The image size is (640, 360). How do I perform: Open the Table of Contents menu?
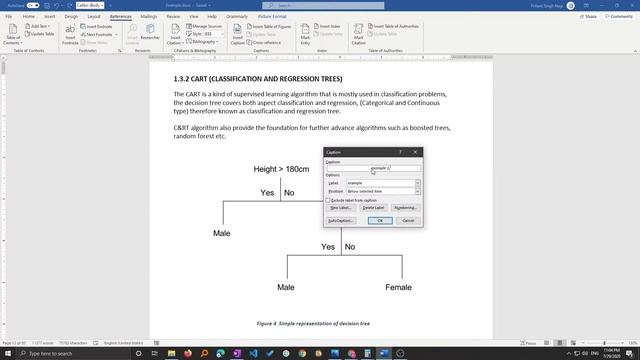(x=13, y=34)
